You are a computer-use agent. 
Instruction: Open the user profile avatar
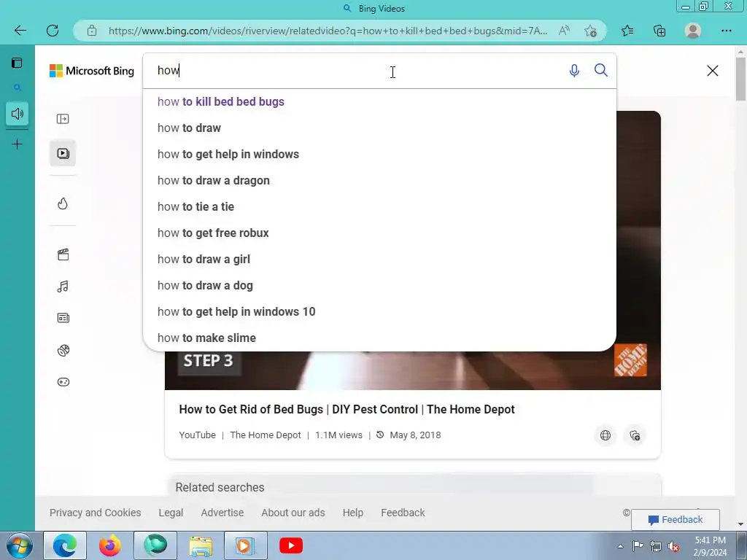tap(693, 31)
